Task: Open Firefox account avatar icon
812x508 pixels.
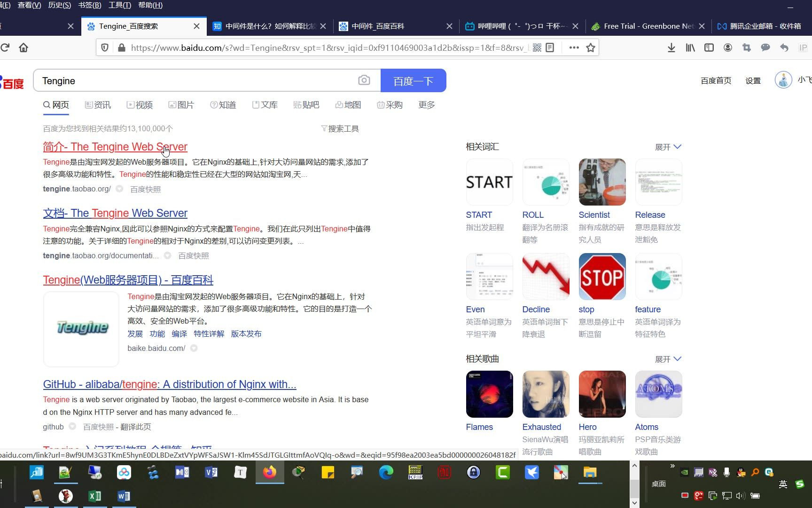Action: [728, 48]
